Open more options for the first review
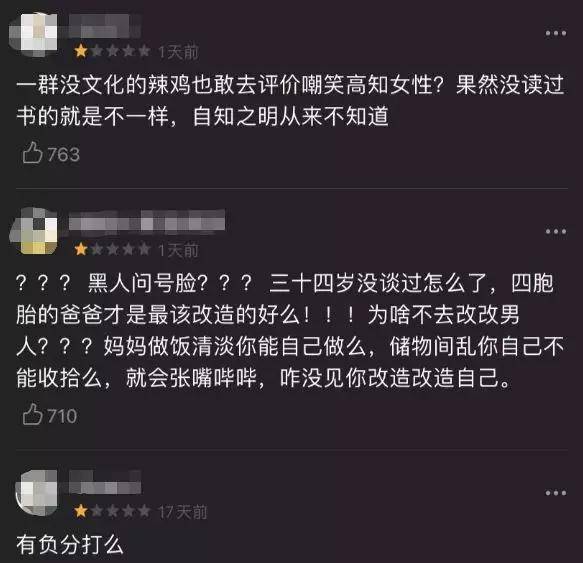The height and width of the screenshot is (563, 583). [556, 33]
